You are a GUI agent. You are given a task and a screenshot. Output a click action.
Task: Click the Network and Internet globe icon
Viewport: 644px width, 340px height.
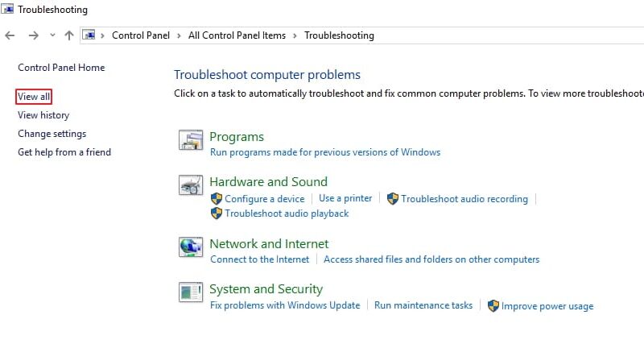191,247
